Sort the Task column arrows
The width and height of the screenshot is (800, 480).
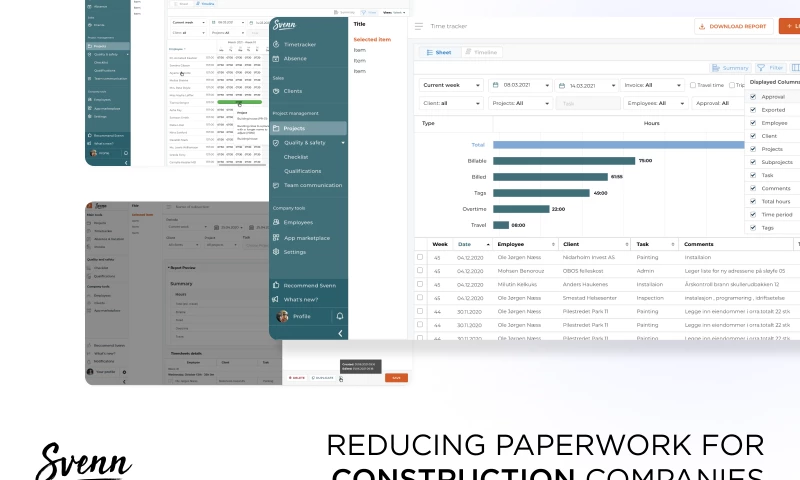(x=673, y=245)
